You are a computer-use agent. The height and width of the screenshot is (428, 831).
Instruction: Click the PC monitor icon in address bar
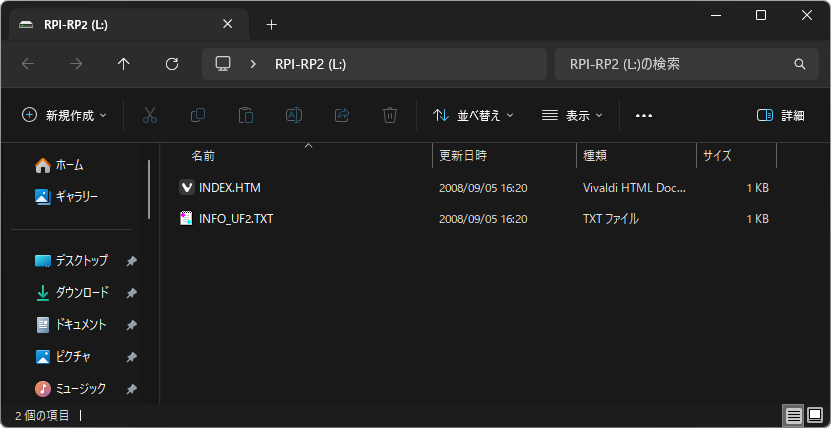click(223, 64)
